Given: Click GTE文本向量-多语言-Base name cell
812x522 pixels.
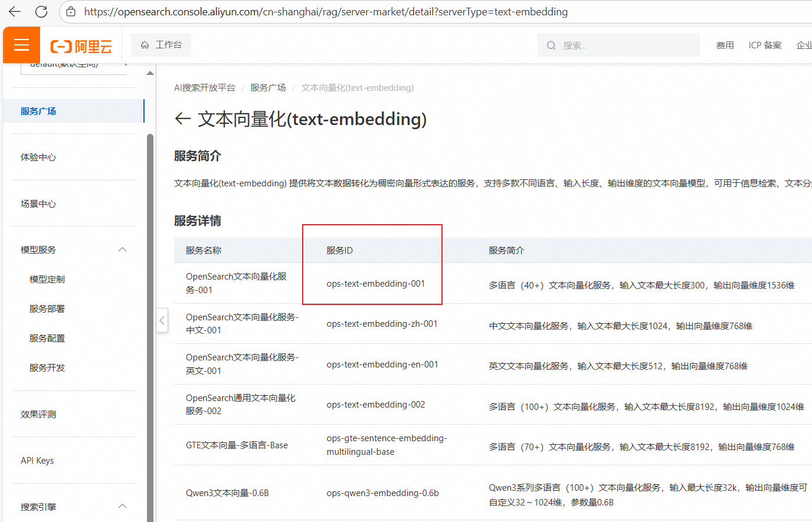Looking at the screenshot, I should [237, 445].
